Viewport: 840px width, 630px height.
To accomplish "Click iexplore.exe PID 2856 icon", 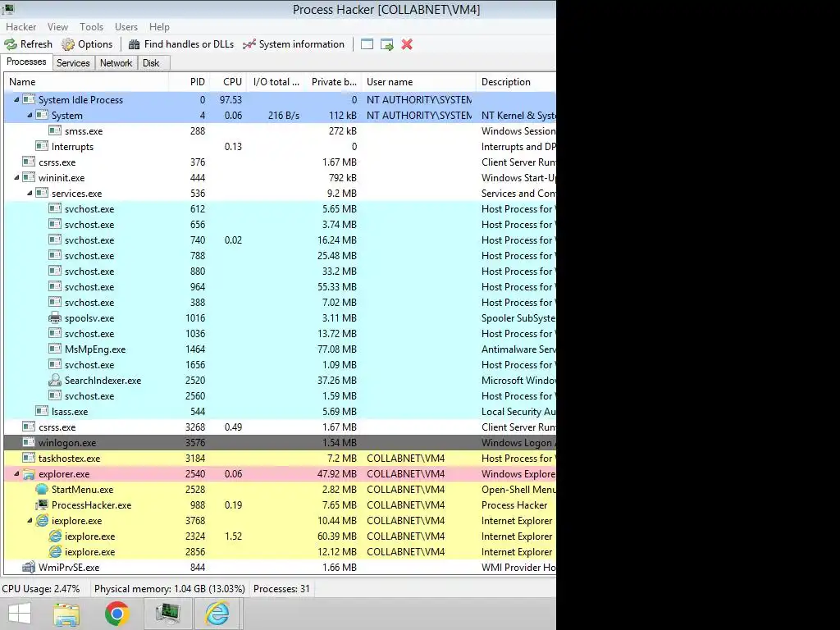I will (55, 551).
